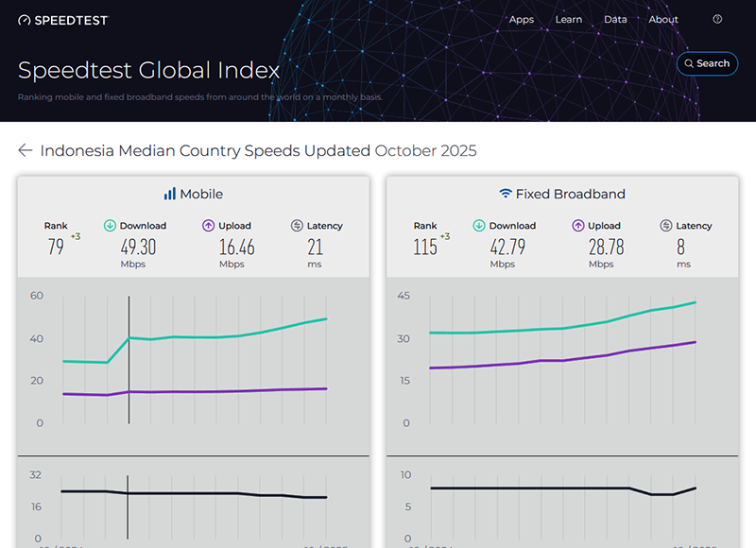
Task: Click the Mobile latency icon
Action: [x=297, y=226]
